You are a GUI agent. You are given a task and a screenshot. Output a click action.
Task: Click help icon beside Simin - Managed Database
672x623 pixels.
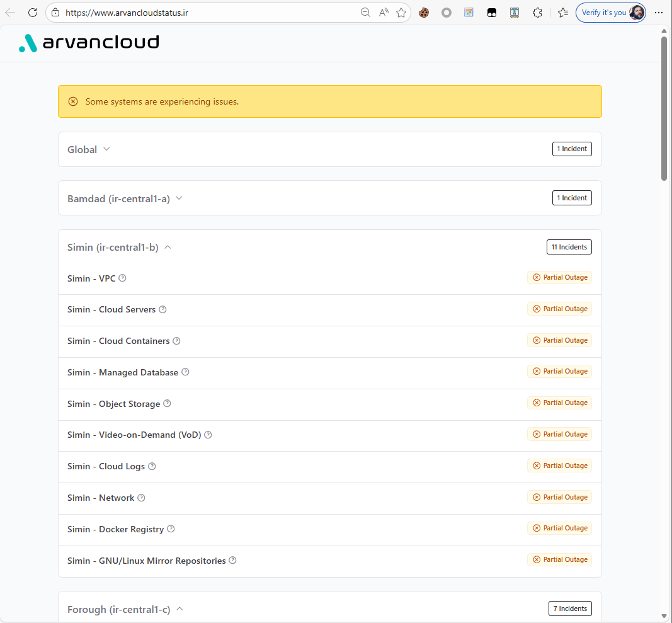click(185, 372)
